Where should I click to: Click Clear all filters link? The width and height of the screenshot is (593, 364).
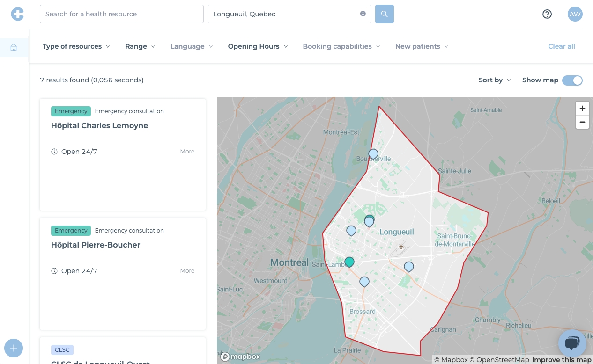click(x=561, y=46)
